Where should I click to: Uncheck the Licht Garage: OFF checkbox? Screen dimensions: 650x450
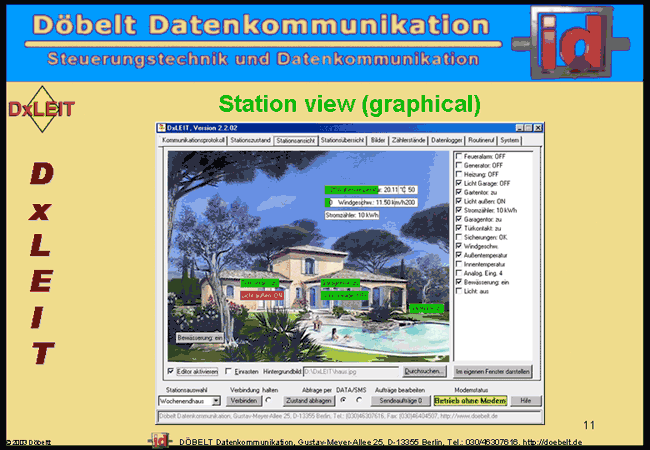pyautogui.click(x=459, y=183)
